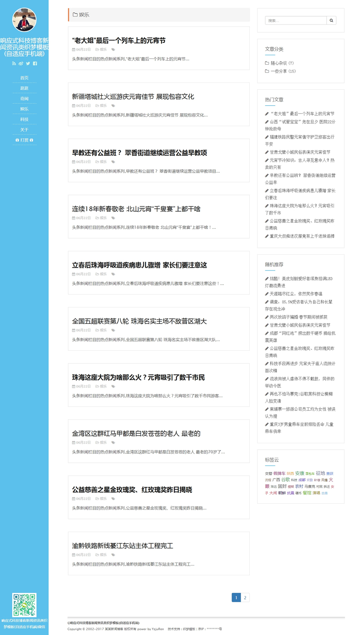Click the QR code image in sidebar
The image size is (364, 635).
pos(24,604)
